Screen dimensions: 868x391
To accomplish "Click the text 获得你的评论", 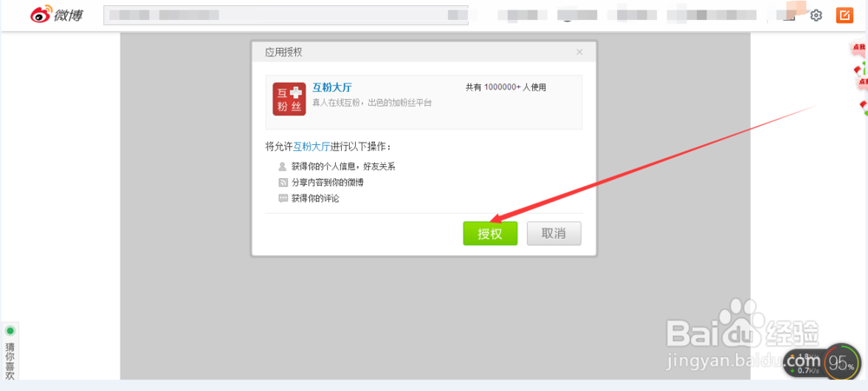I will 316,198.
